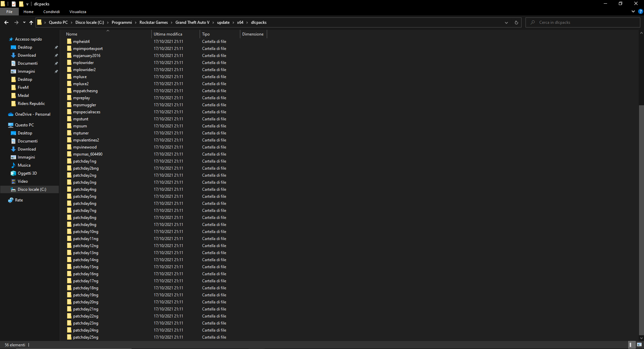The image size is (644, 349).
Task: Open the mpheist4 folder icon
Action: tap(69, 42)
